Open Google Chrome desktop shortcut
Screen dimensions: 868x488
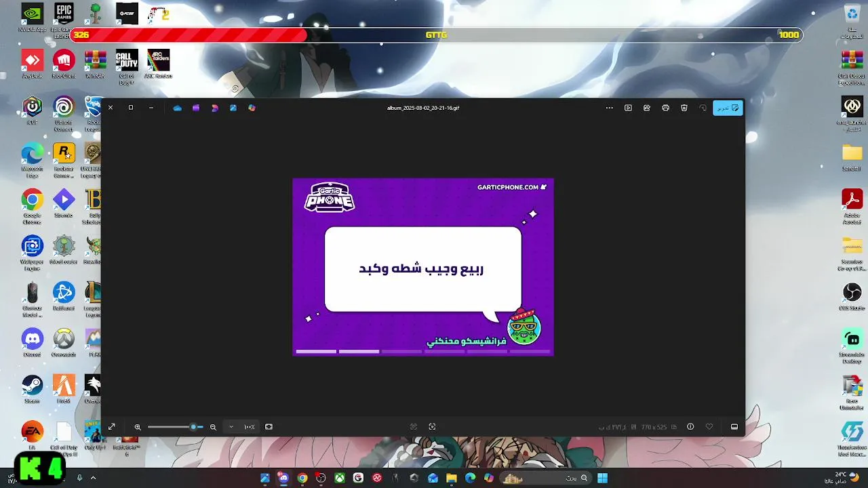coord(32,206)
